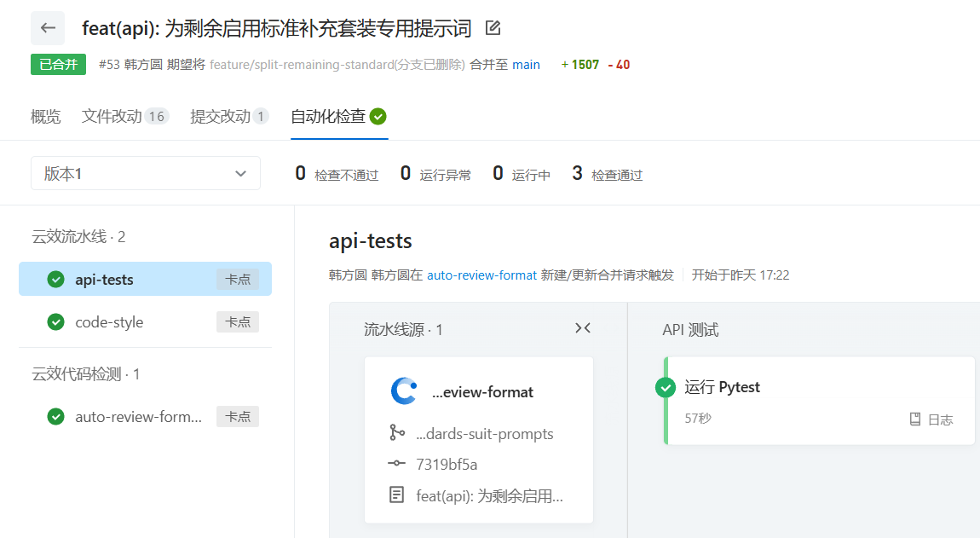Viewport: 980px width, 538px height.
Task: Click the 云效代码检测 · 1 section header
Action: click(86, 374)
